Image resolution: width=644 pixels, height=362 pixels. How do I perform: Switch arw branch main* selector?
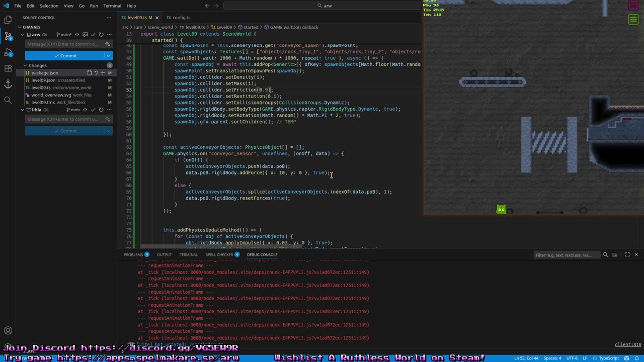[64, 35]
